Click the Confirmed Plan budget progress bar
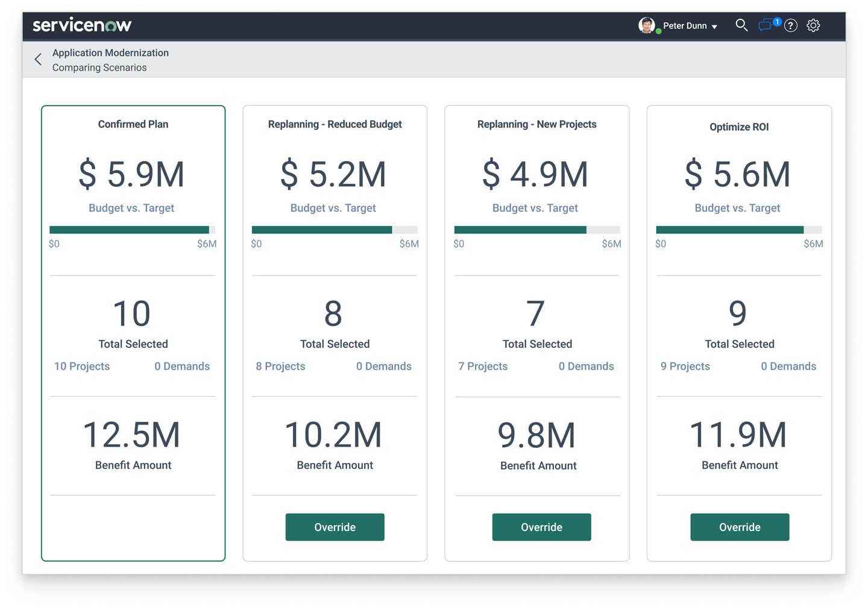This screenshot has height=607, width=868. point(132,230)
